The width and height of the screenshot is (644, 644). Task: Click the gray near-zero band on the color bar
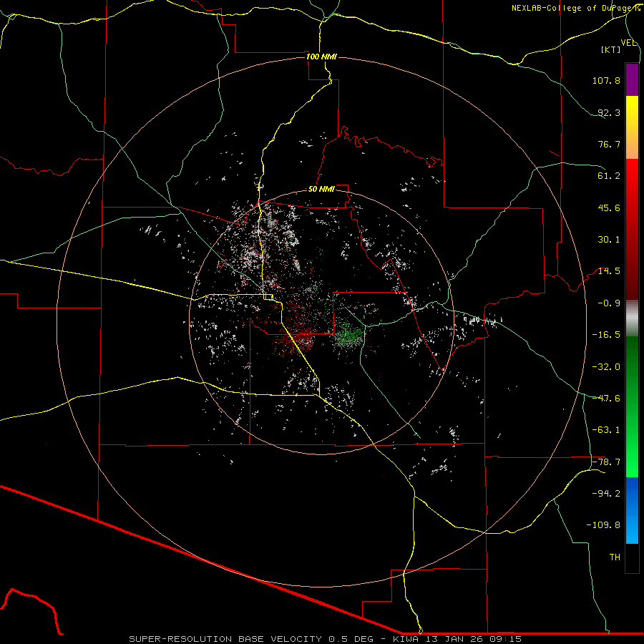click(632, 318)
